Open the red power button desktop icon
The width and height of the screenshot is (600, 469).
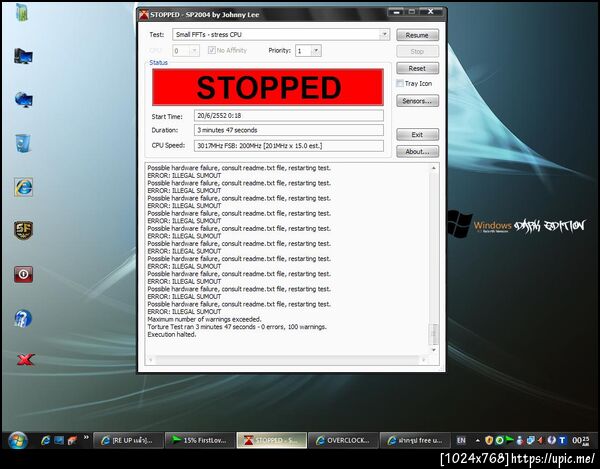(x=24, y=274)
